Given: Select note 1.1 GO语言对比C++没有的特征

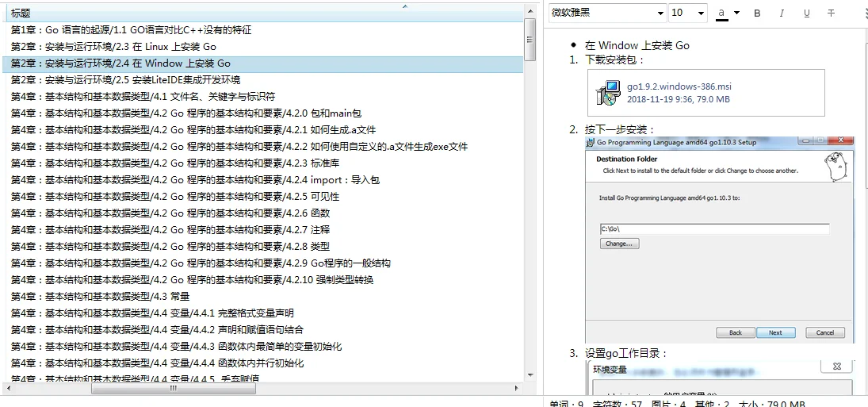Looking at the screenshot, I should [264, 30].
